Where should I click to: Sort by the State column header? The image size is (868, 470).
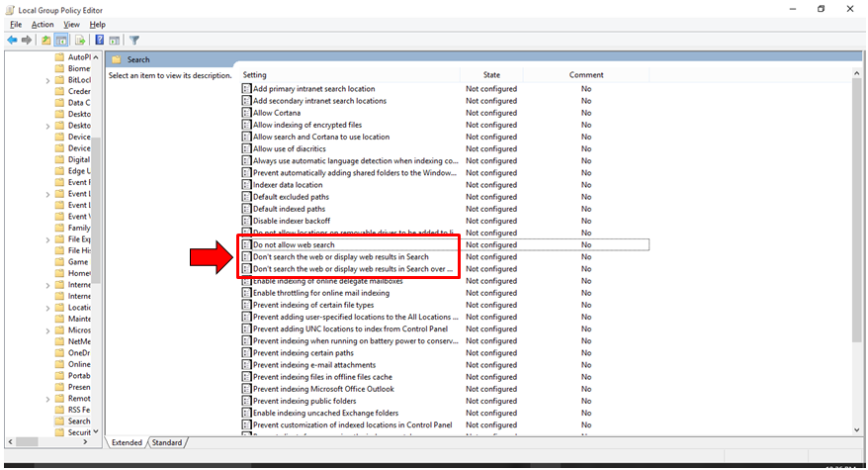[491, 75]
